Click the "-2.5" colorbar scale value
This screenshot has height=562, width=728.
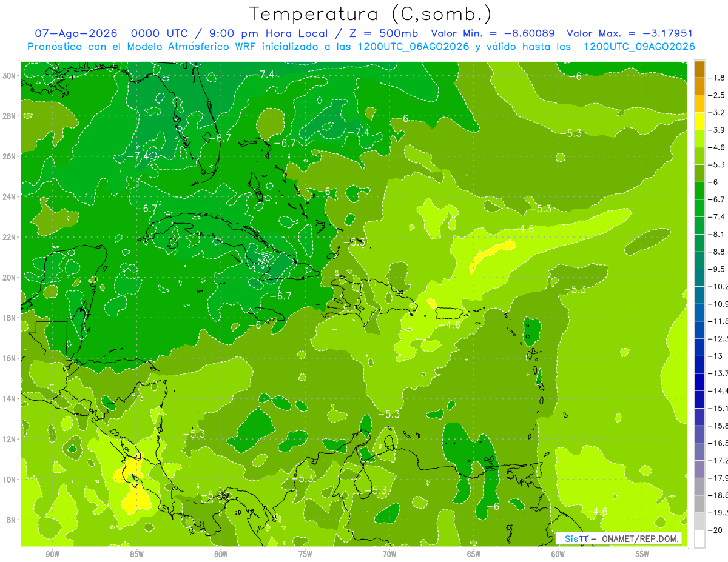717,95
